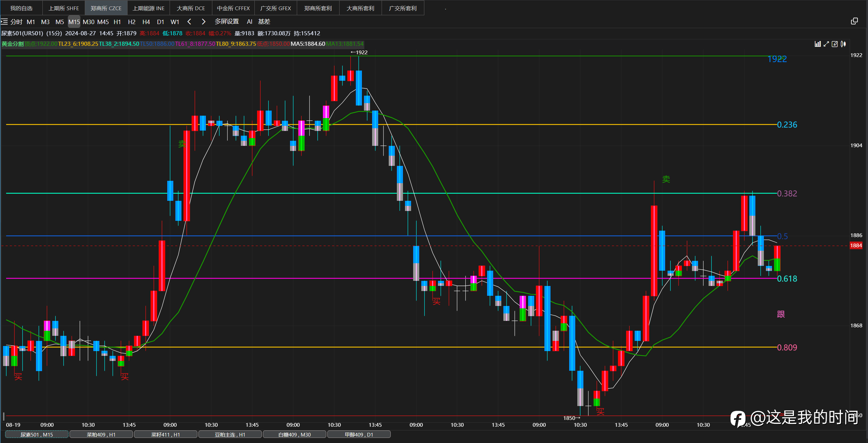868x443 pixels.
Task: Click the 黄金分割 indicator name label
Action: (x=12, y=44)
